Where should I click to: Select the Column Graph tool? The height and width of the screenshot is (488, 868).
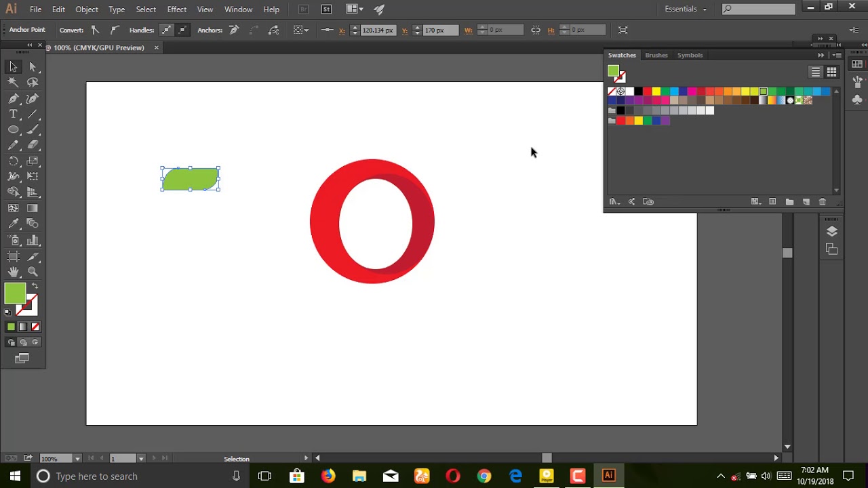[x=33, y=241]
